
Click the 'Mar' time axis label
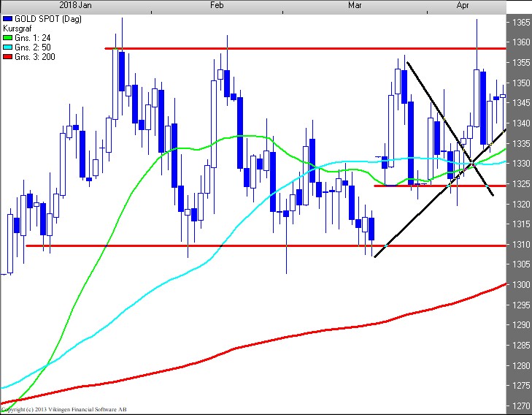(355, 5)
